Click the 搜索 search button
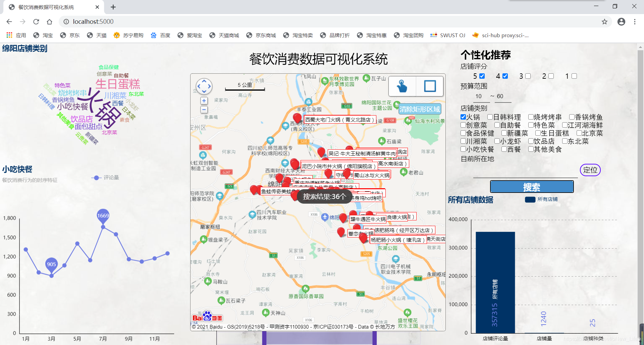Viewport: 644px width, 345px height. click(x=532, y=187)
